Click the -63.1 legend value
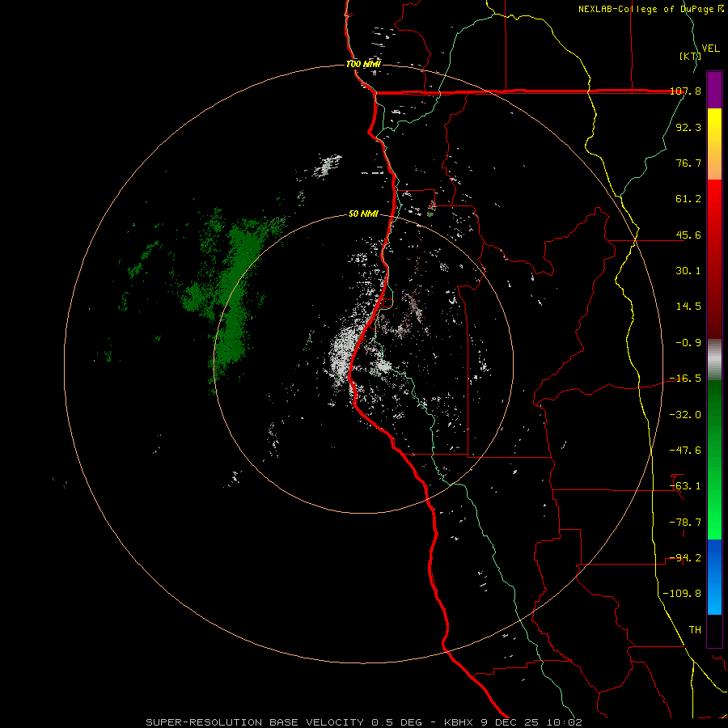The height and width of the screenshot is (728, 728). (x=686, y=486)
